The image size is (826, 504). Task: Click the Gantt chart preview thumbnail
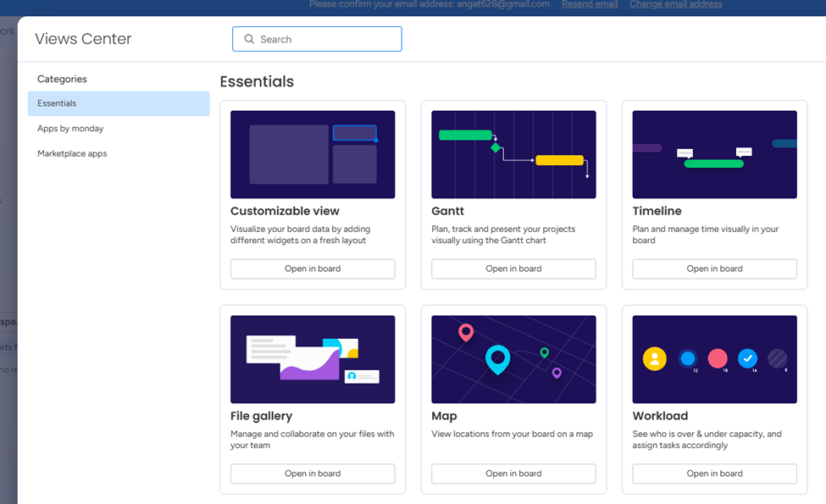513,154
